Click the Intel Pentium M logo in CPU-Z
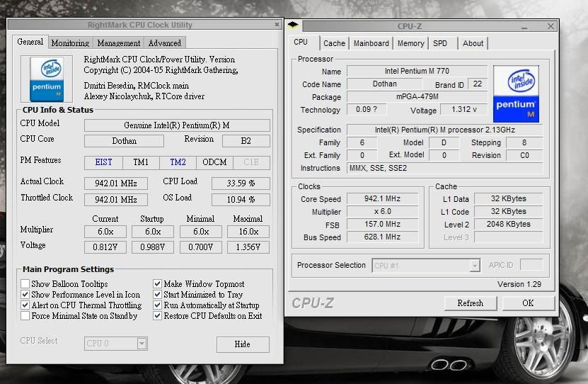 tap(516, 94)
